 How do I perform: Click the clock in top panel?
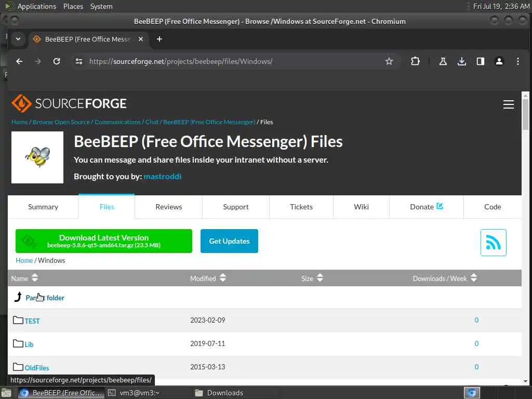(501, 6)
